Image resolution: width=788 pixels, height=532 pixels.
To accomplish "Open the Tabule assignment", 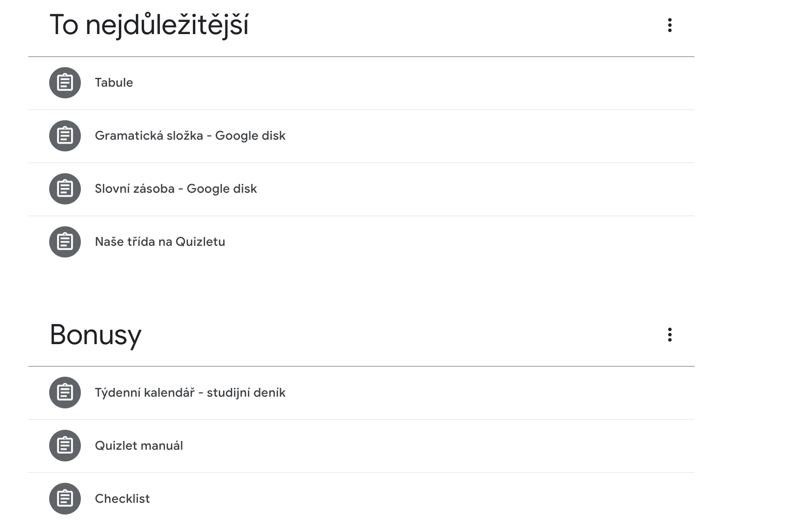I will coord(114,83).
